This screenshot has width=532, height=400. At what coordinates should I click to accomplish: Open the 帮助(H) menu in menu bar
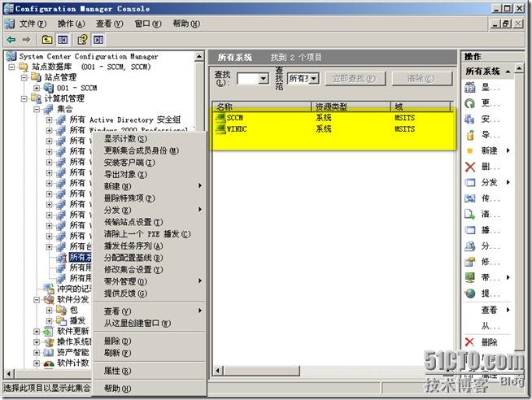(186, 24)
